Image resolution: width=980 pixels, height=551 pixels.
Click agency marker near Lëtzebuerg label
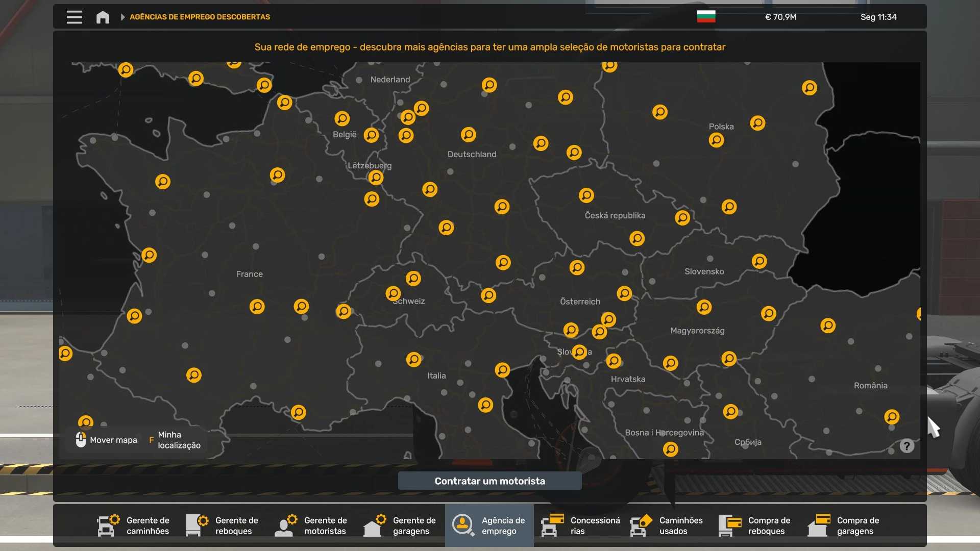tap(376, 177)
